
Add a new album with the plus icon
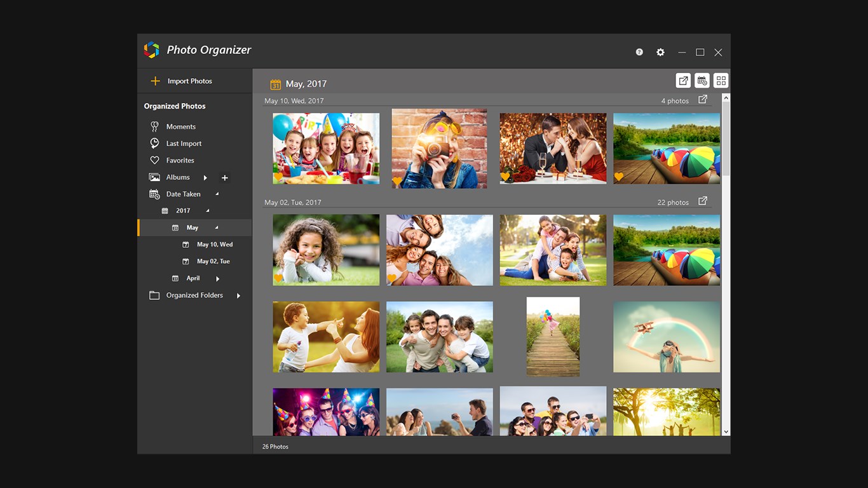pyautogui.click(x=224, y=178)
